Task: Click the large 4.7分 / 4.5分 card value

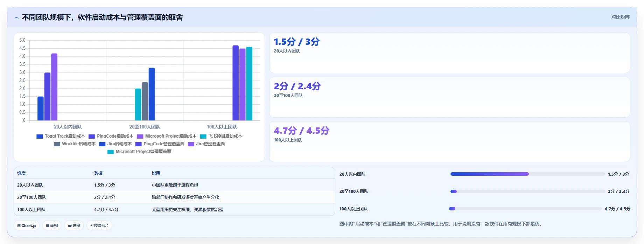Action: point(301,131)
